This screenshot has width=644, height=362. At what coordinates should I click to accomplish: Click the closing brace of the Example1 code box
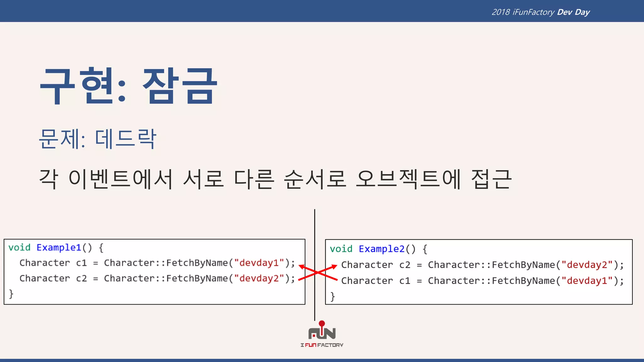tap(11, 294)
